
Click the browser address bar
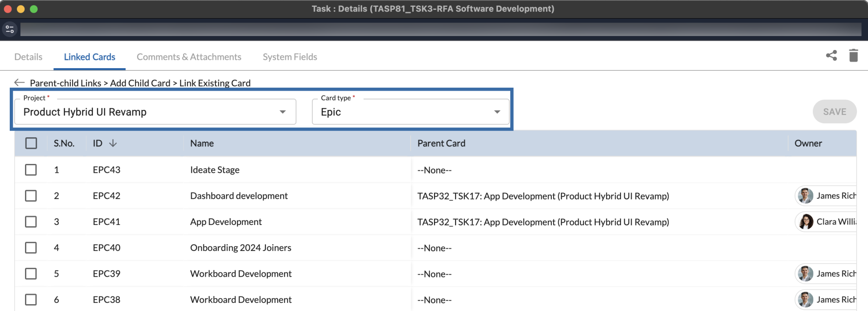click(x=441, y=29)
